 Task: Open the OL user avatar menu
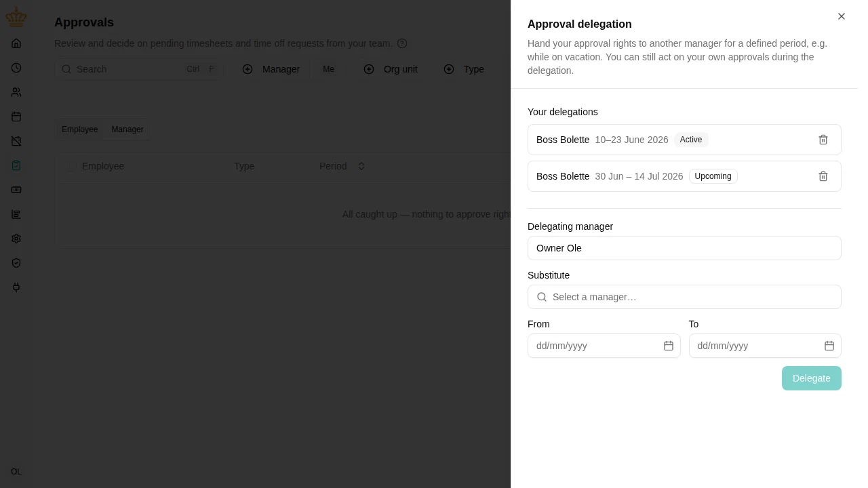click(16, 472)
